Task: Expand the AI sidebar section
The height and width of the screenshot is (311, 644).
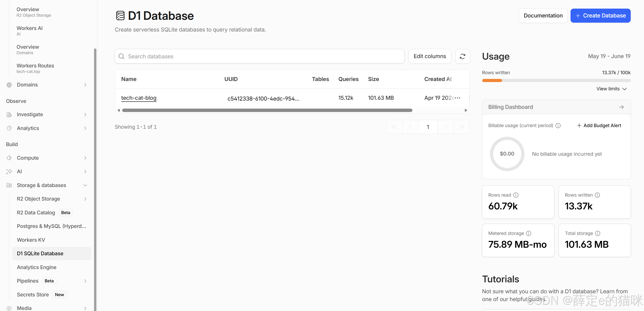Action: (85, 171)
